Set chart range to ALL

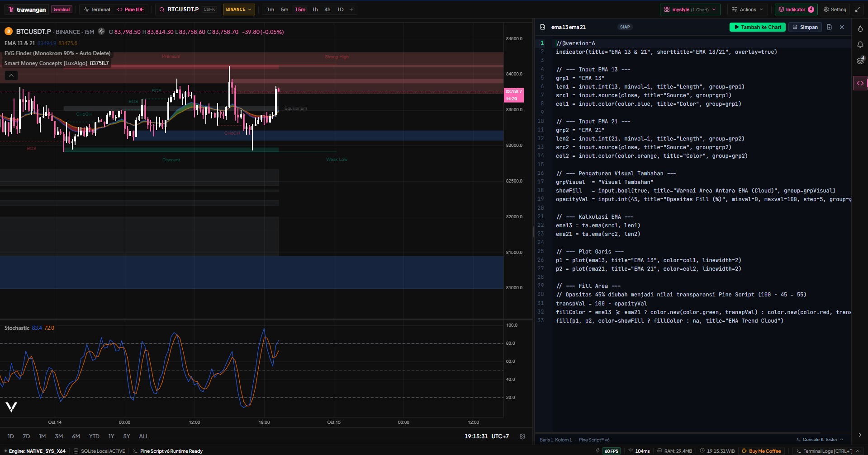pos(143,436)
